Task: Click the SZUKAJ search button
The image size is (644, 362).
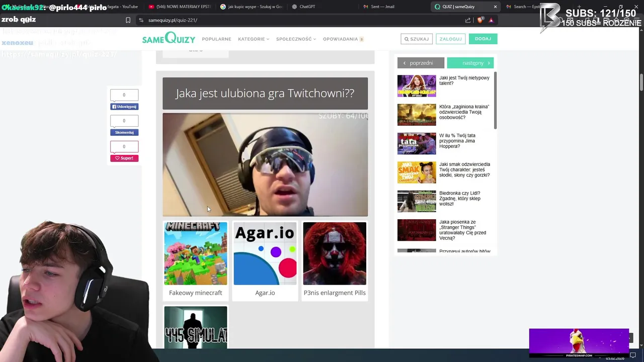Action: tap(417, 39)
